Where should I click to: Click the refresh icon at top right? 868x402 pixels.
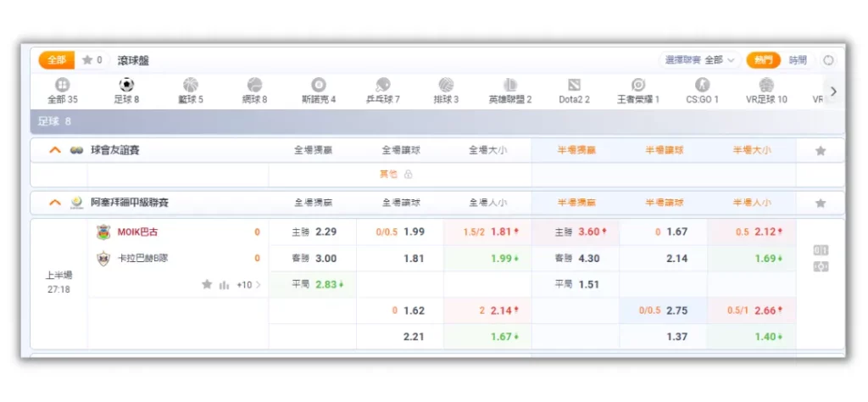pyautogui.click(x=828, y=60)
